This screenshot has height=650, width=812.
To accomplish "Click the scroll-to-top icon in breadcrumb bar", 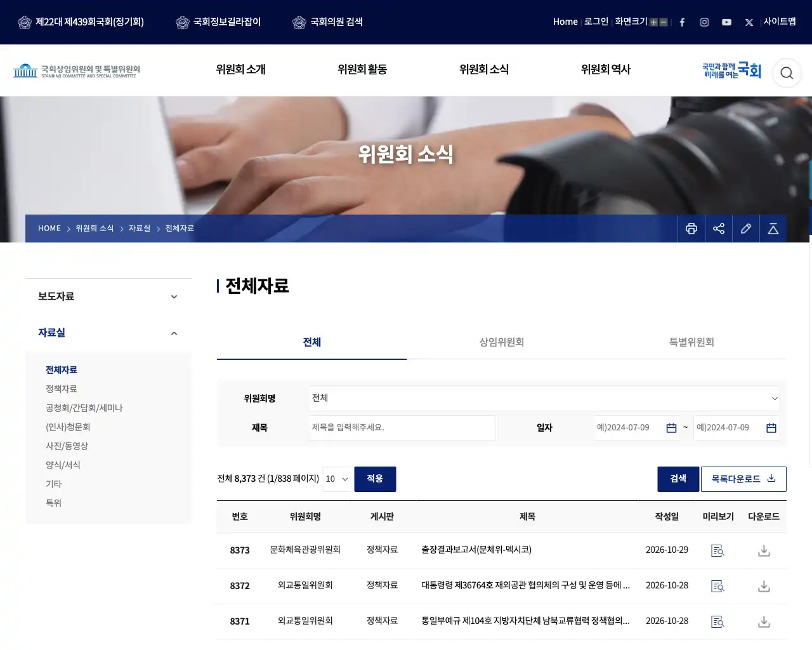I will [773, 229].
